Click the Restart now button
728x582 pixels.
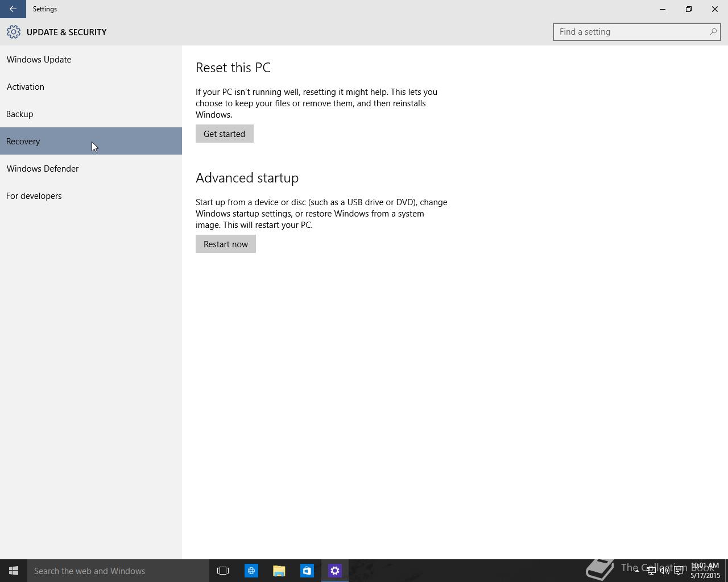pos(226,244)
